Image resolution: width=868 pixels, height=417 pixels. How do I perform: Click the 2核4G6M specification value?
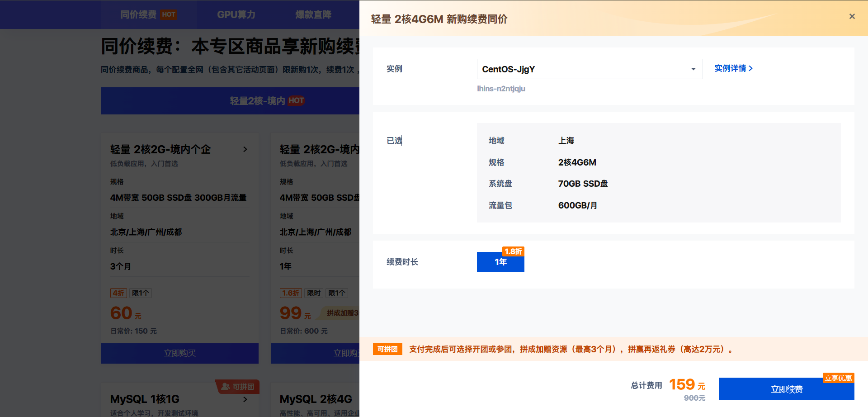(x=577, y=162)
